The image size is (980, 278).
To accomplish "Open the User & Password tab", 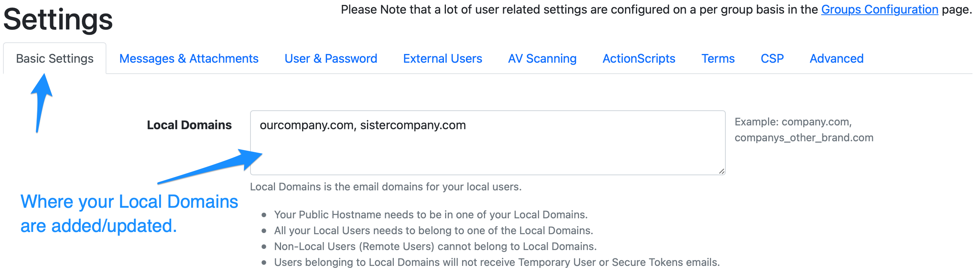I will 330,59.
